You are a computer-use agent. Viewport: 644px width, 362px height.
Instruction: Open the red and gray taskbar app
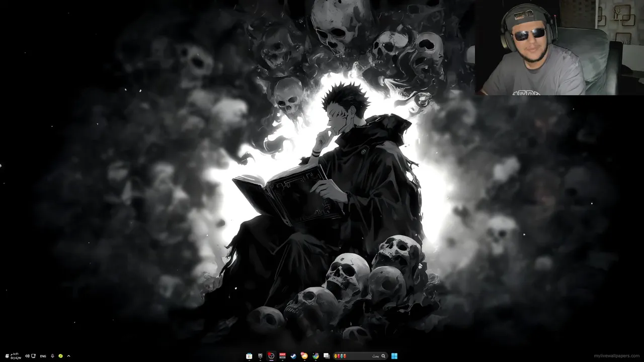click(282, 356)
